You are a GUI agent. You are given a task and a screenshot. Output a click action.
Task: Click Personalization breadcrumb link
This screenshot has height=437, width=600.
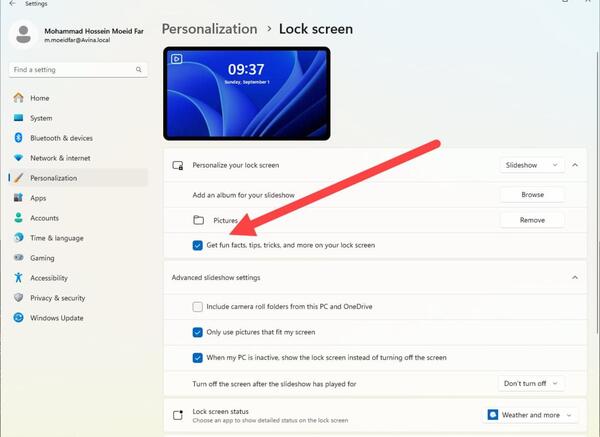pos(209,29)
